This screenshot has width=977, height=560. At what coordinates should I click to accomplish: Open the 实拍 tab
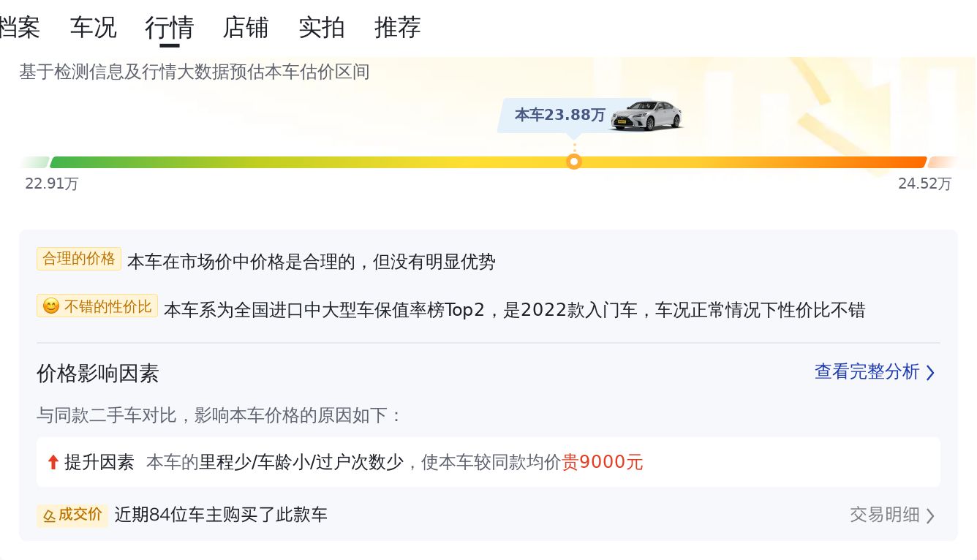(322, 28)
